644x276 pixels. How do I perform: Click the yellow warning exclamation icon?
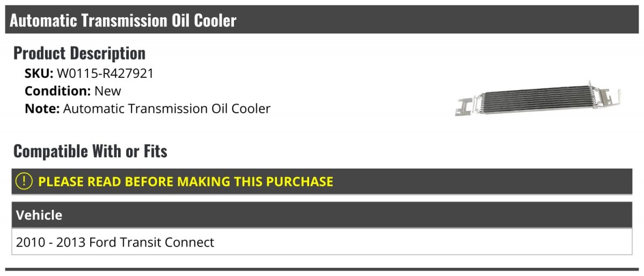pos(24,181)
